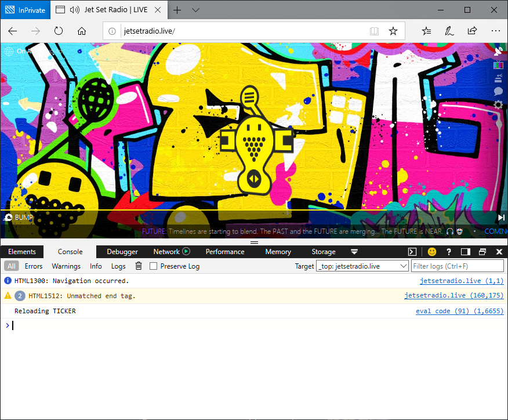Screen dimensions: 508x420
Task: Send feedback via the smiley icon
Action: 432,252
